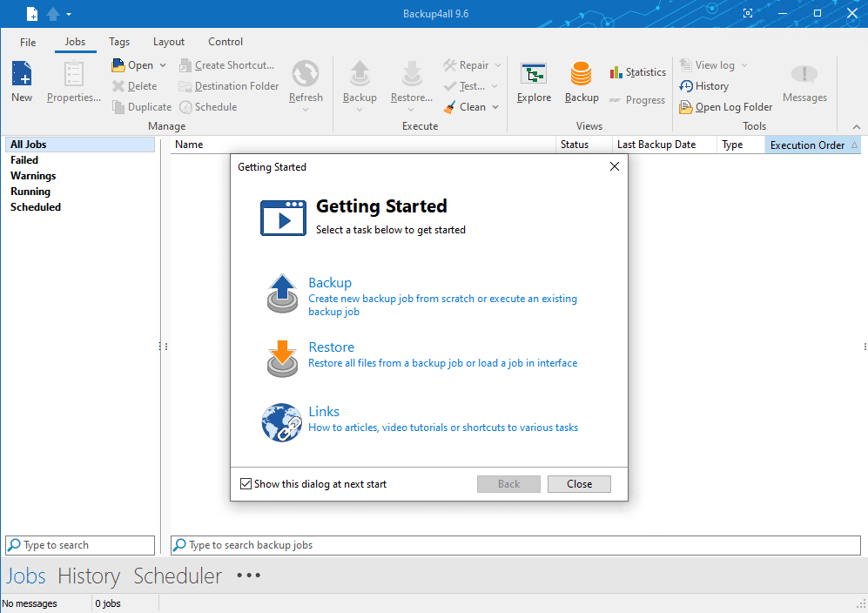868x613 pixels.
Task: Click the left panel search field
Action: tap(80, 545)
